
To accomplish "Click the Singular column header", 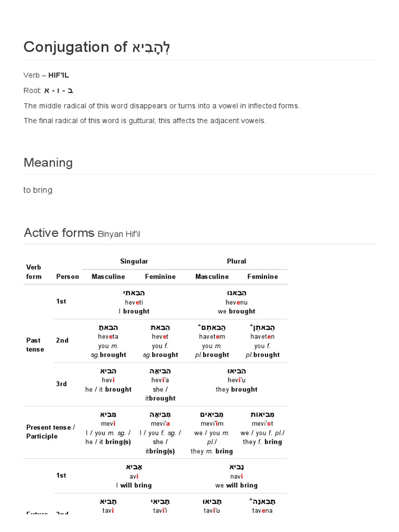I will [134, 261].
